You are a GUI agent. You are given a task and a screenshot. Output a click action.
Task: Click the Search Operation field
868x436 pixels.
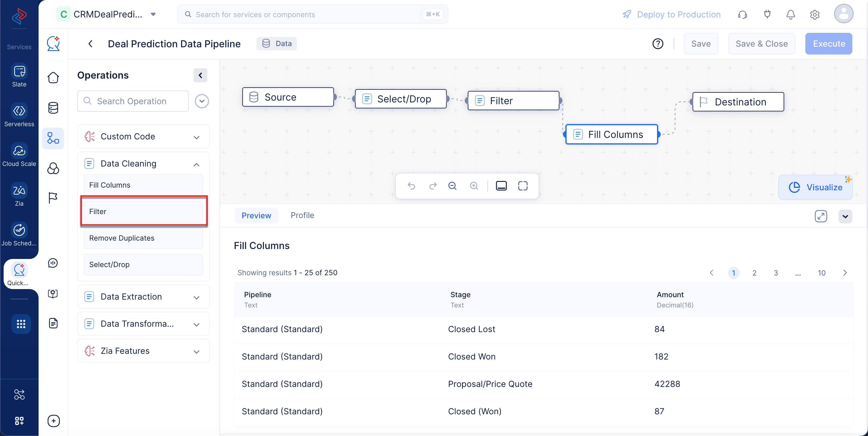(133, 101)
